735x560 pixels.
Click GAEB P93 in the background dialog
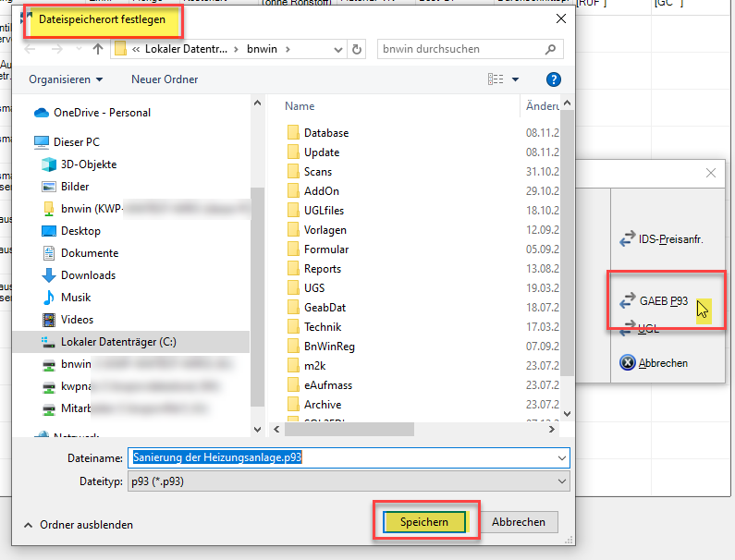pos(654,300)
